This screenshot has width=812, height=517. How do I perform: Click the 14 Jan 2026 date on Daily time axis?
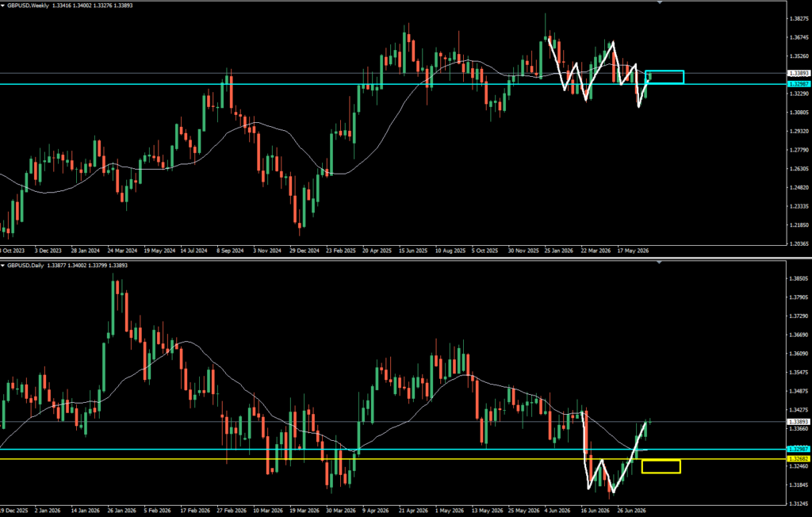pyautogui.click(x=86, y=511)
